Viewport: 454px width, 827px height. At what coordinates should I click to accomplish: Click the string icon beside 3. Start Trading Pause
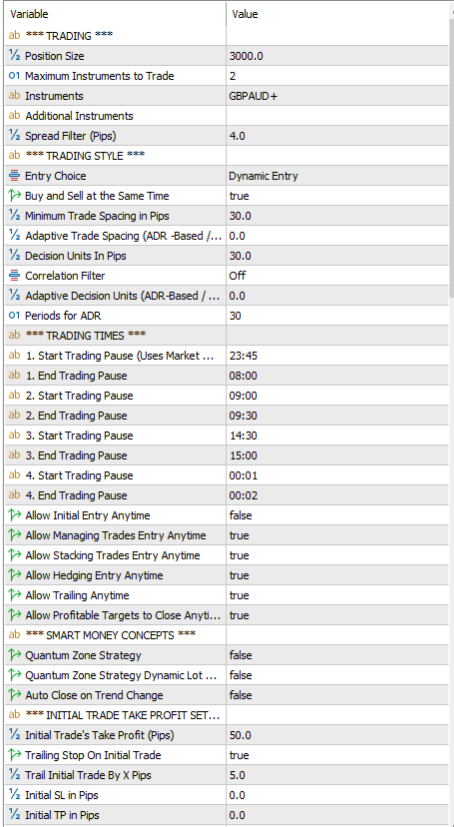pos(14,436)
